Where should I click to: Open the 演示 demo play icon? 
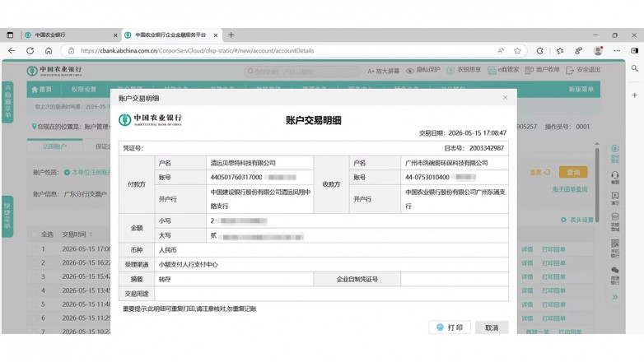point(615,198)
